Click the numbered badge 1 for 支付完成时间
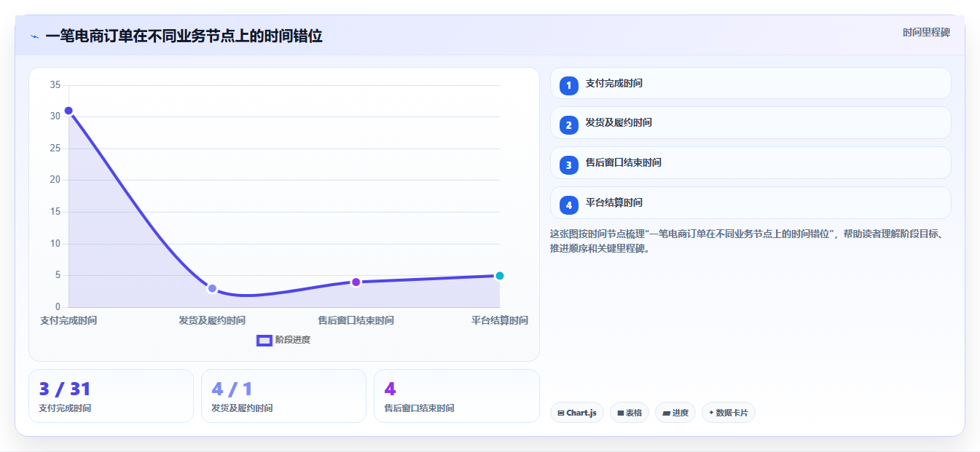The width and height of the screenshot is (980, 452). coord(569,86)
